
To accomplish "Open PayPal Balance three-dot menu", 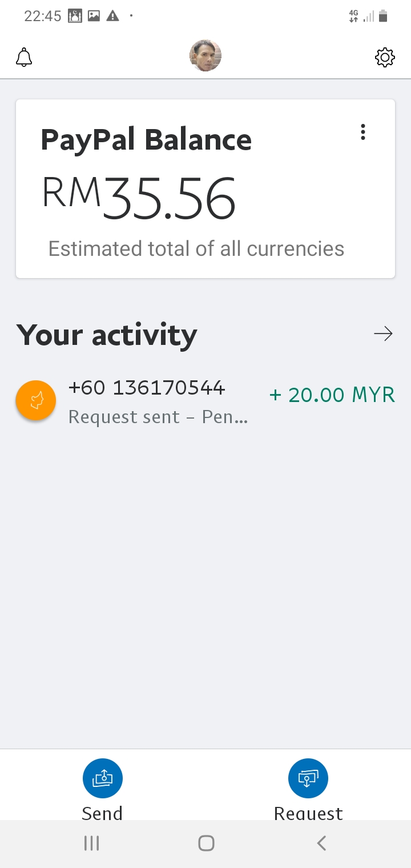I will [362, 132].
